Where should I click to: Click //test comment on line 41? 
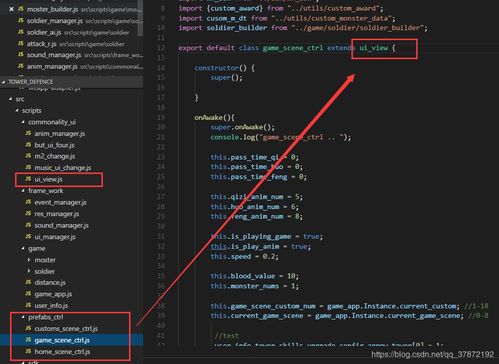pos(227,336)
